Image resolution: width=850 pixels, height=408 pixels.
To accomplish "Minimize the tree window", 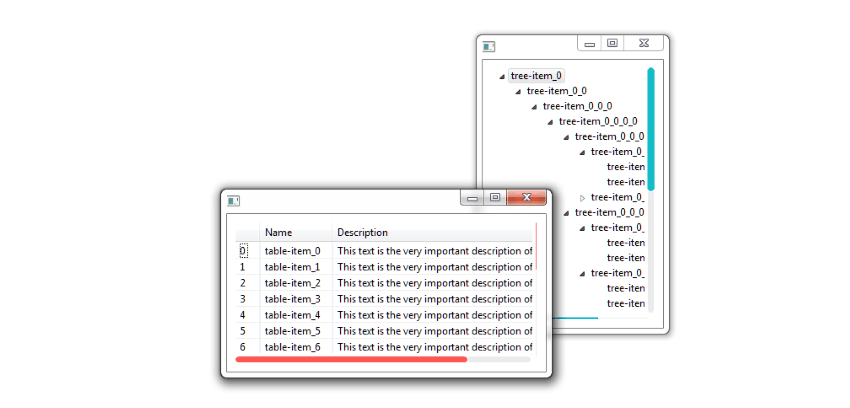I will click(x=590, y=43).
